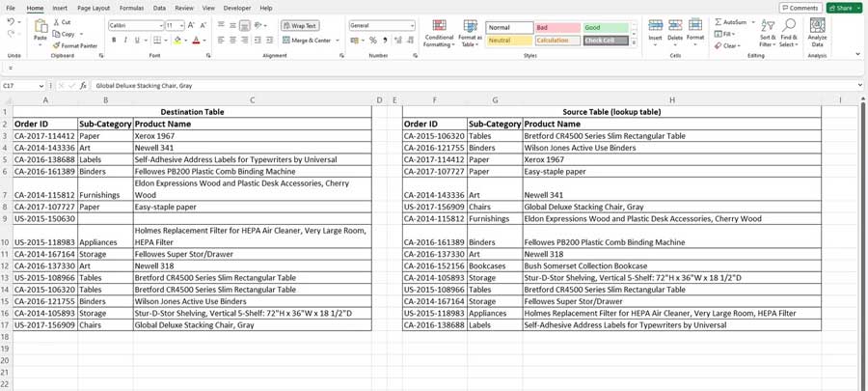Switch to the Developer tab
This screenshot has width=868, height=391.
237,9
